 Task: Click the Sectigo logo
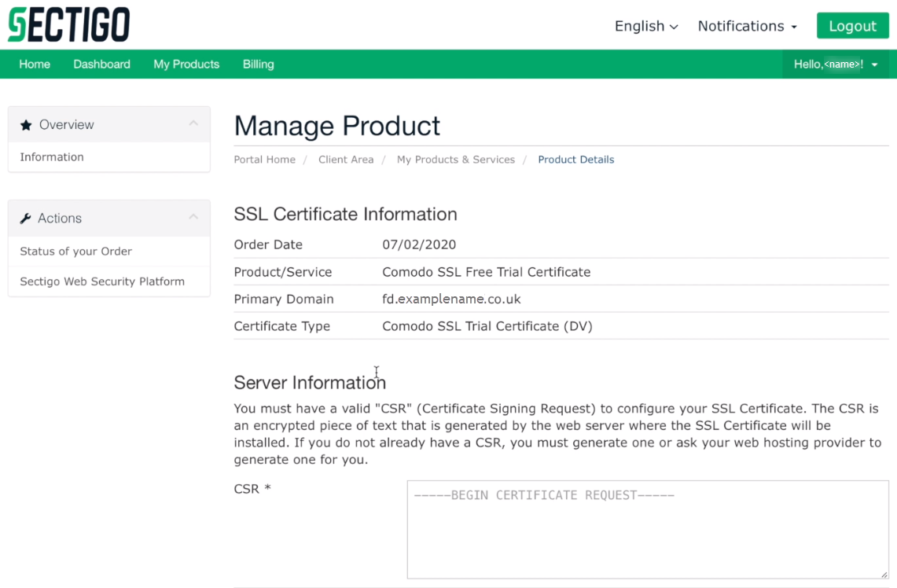(68, 24)
